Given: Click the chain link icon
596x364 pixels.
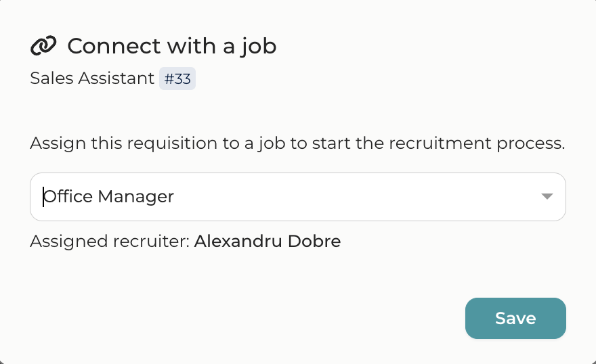Looking at the screenshot, I should tap(43, 47).
